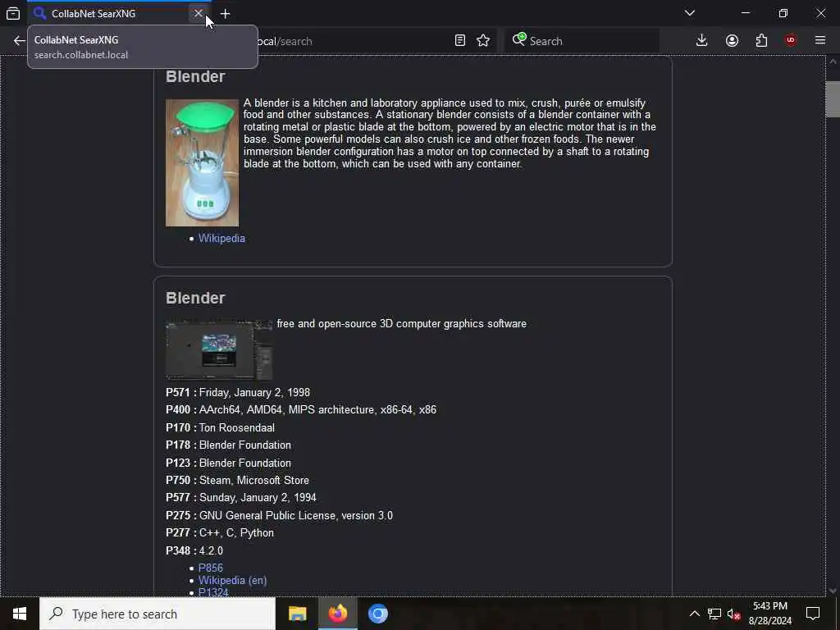The image size is (840, 630).
Task: Click the kitchen blender thumbnail image
Action: tap(202, 163)
